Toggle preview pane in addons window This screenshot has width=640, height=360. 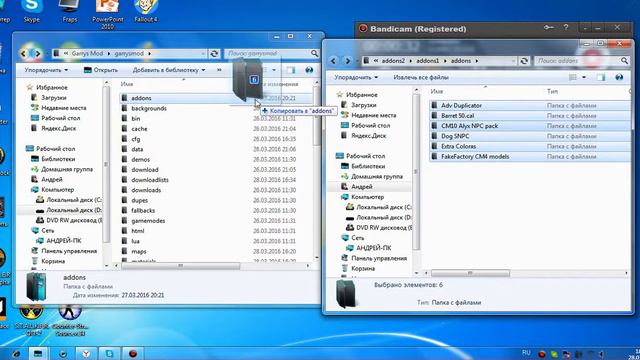pyautogui.click(x=601, y=78)
